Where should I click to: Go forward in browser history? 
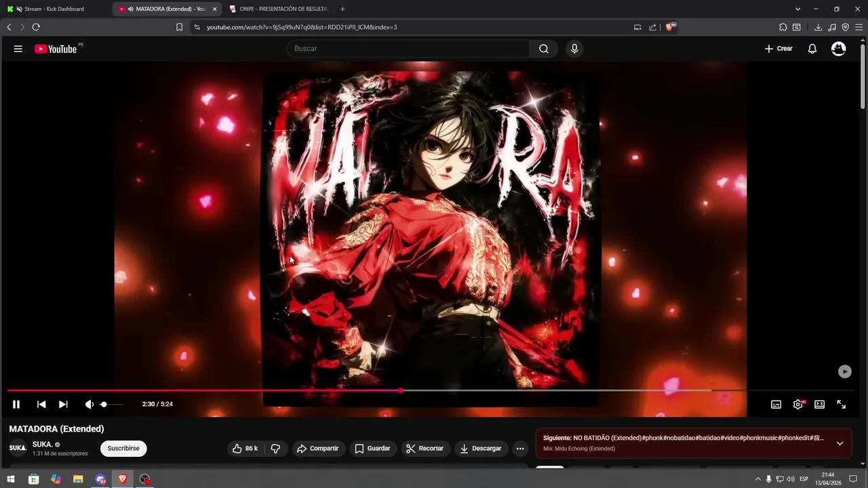tap(22, 27)
